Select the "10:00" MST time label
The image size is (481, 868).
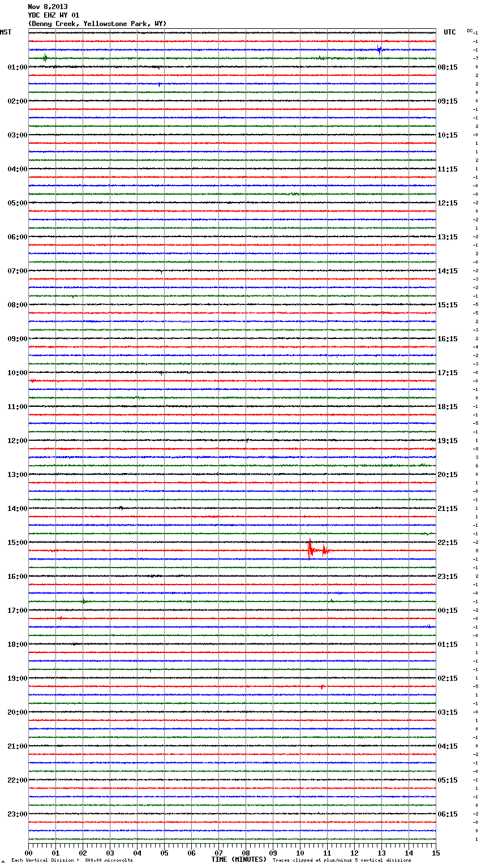pos(18,373)
